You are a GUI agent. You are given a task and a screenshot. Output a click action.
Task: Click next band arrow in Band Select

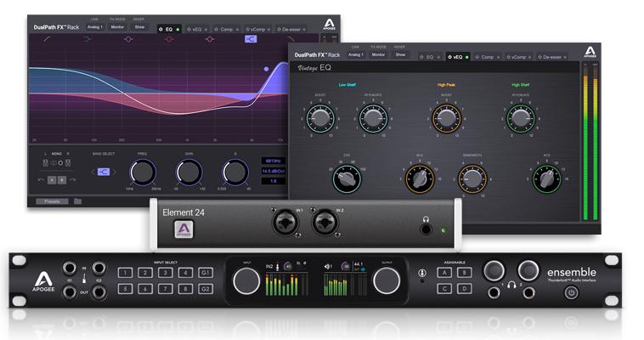click(114, 172)
